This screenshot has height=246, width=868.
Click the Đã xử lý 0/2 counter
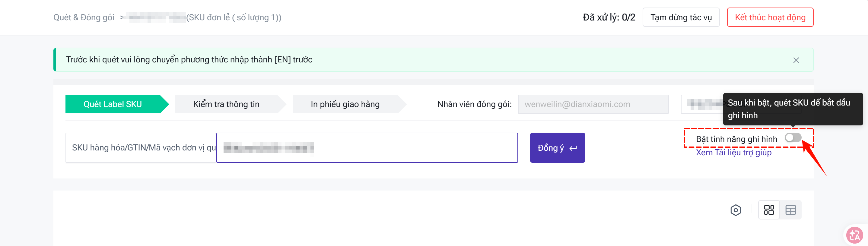coord(609,17)
